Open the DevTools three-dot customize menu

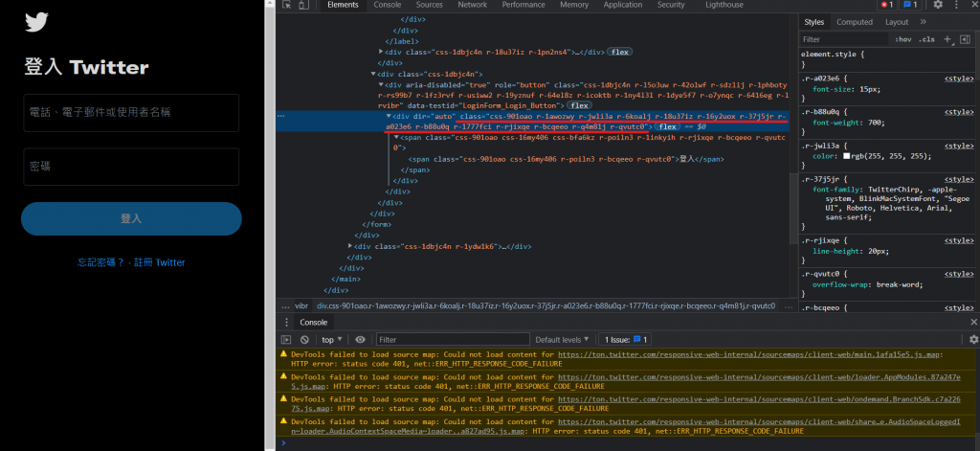pyautogui.click(x=957, y=5)
